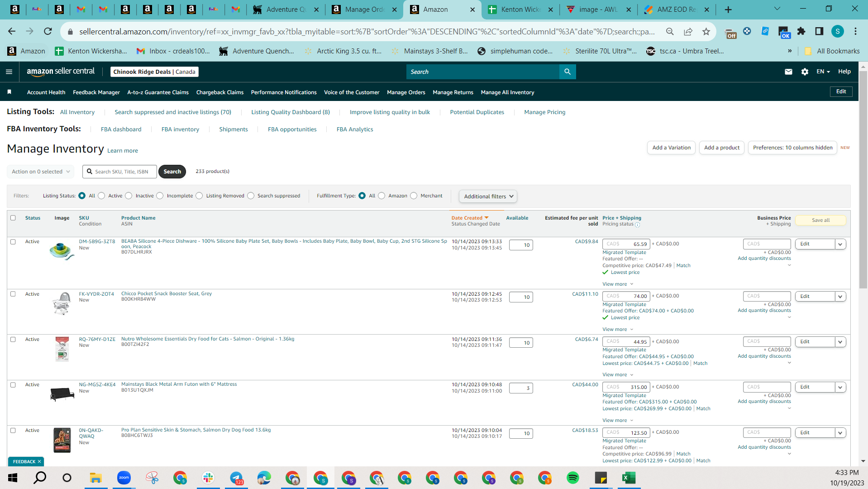Click the available quantity field for Mainstays Futon

tap(521, 388)
